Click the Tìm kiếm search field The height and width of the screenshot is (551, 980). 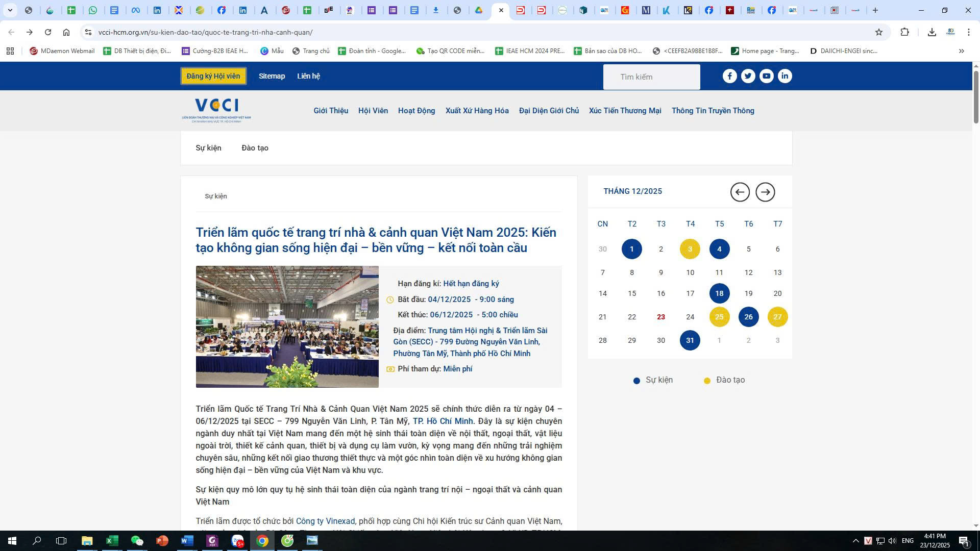coord(651,77)
